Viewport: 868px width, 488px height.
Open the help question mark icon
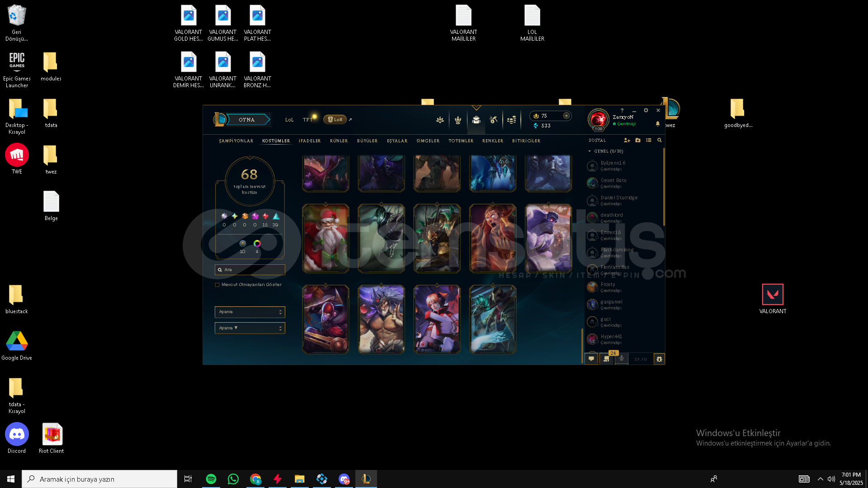[x=622, y=111]
